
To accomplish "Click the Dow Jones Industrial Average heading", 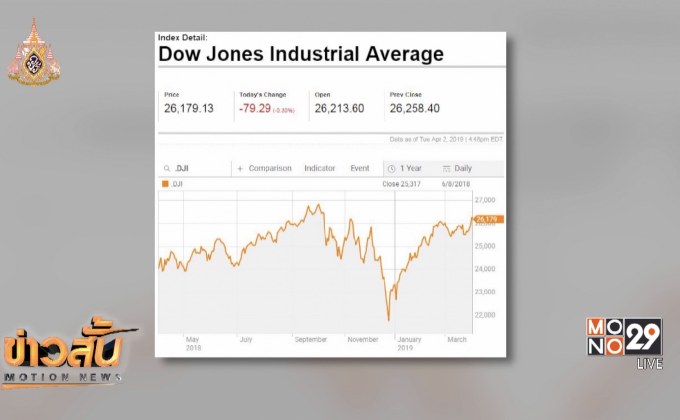I will click(301, 54).
